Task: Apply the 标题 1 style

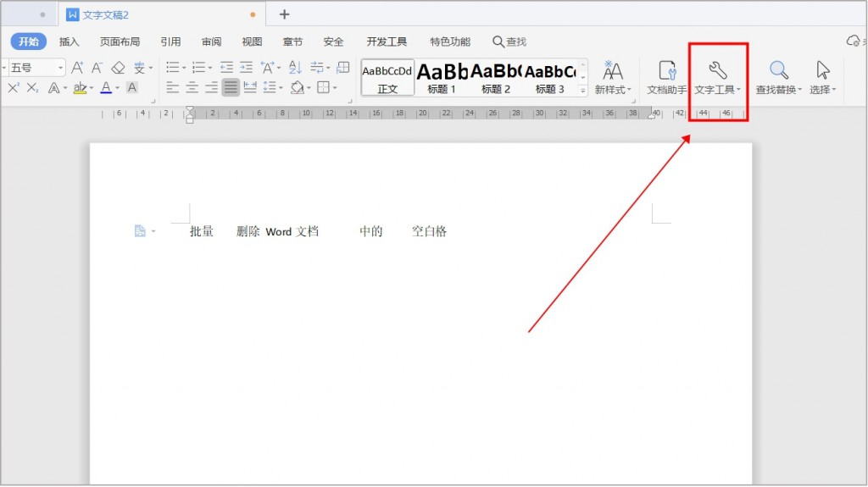Action: click(442, 77)
